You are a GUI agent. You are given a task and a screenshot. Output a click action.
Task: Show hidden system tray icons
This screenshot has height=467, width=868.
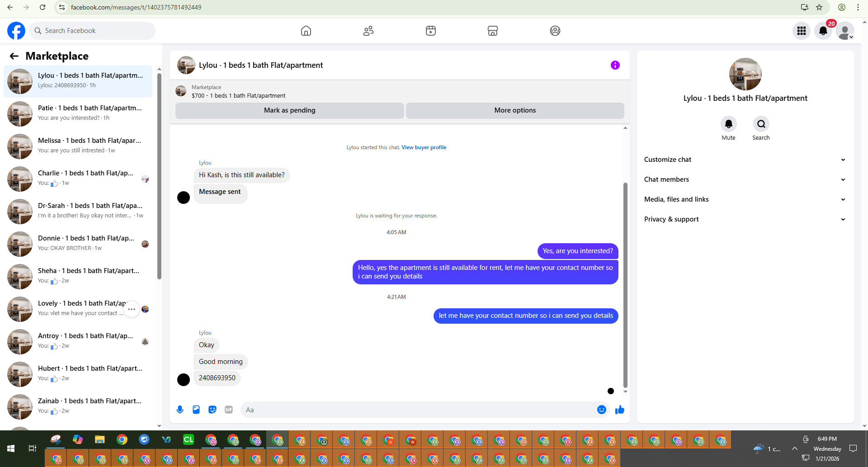[x=794, y=448]
